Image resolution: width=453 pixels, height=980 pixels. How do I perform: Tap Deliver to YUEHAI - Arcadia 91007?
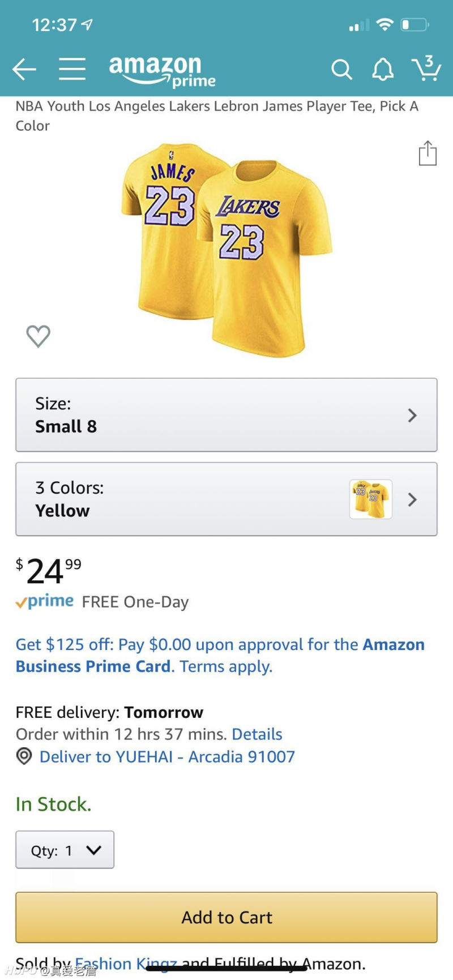(167, 757)
